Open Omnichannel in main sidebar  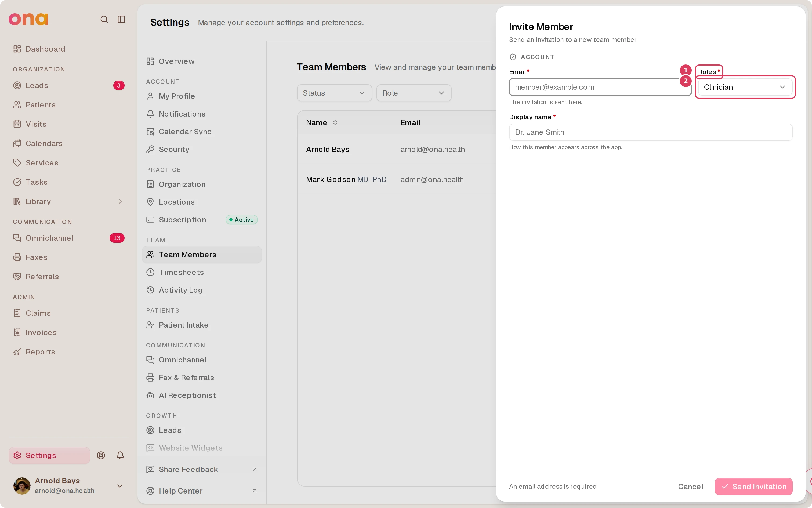tap(68, 238)
